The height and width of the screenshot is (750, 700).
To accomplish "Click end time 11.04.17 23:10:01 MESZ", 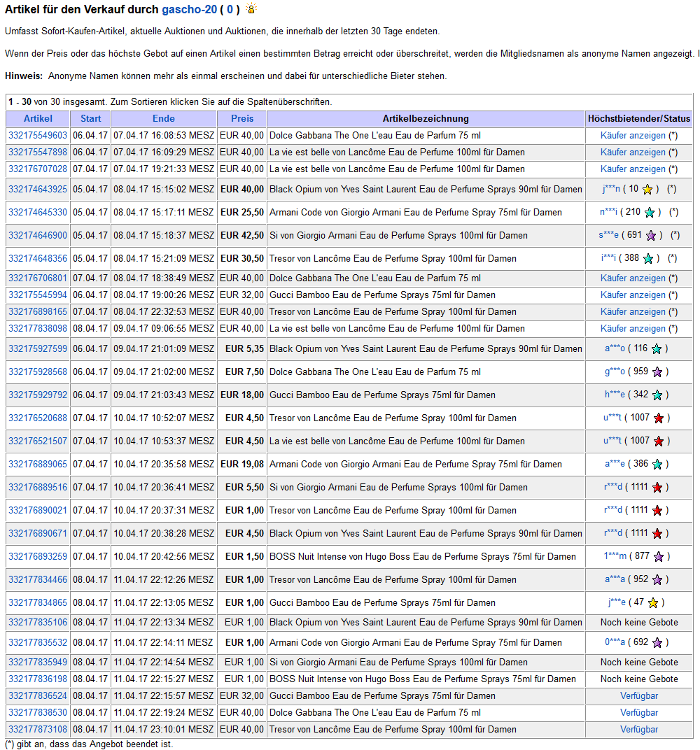I will (164, 730).
